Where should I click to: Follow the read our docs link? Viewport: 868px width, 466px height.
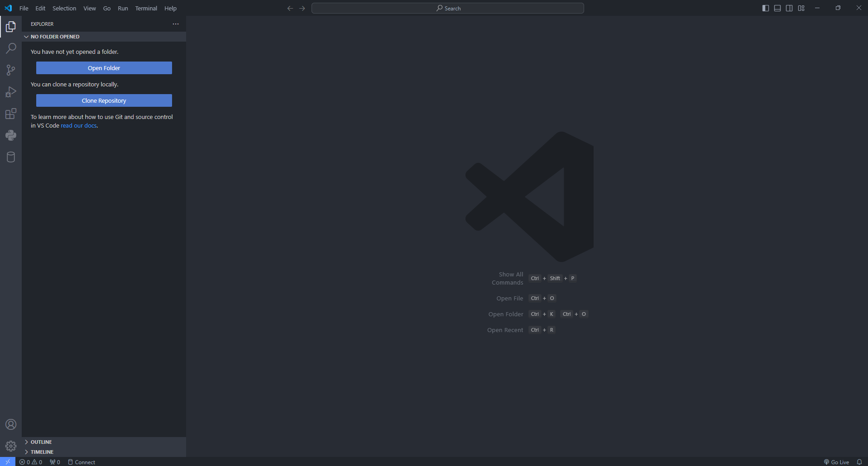pos(79,126)
